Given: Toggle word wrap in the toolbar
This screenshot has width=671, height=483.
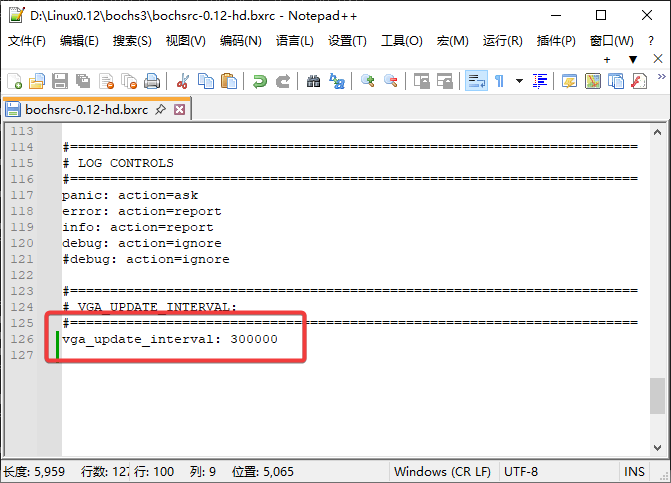Looking at the screenshot, I should pyautogui.click(x=476, y=81).
